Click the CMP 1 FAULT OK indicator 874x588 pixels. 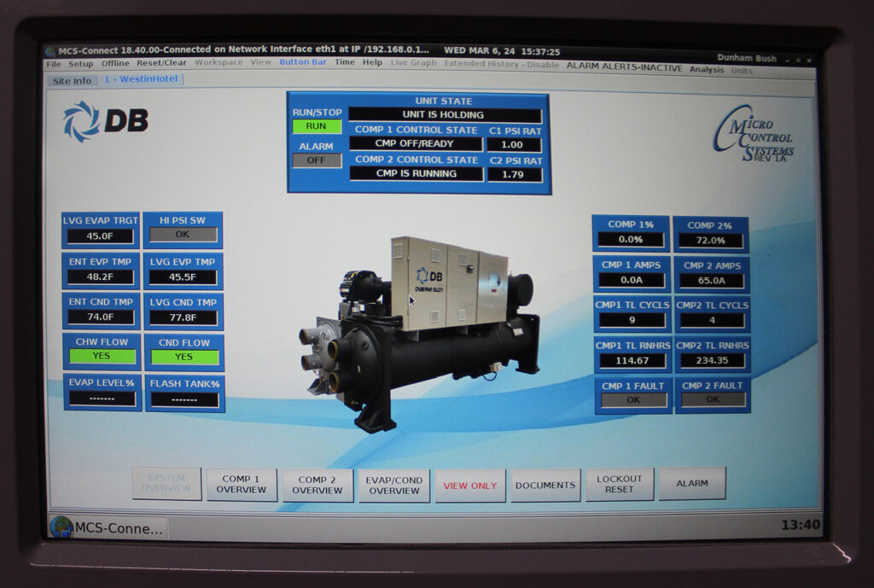pyautogui.click(x=633, y=400)
